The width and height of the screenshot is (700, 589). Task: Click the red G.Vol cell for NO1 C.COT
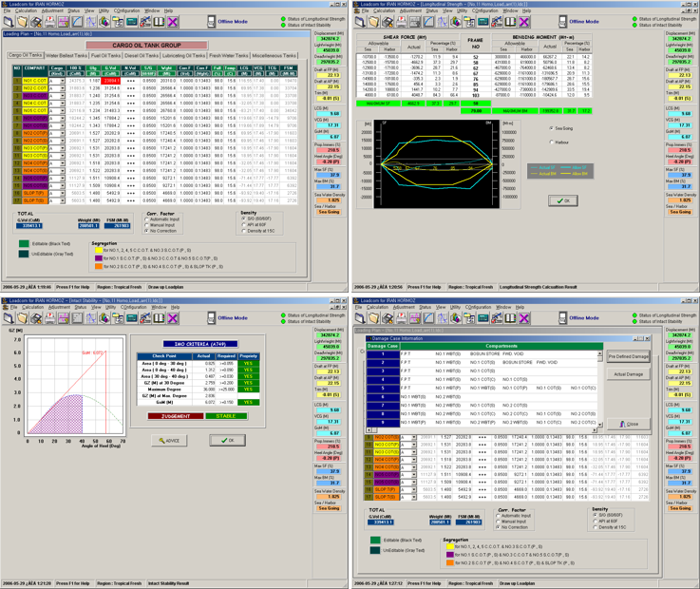(x=112, y=82)
